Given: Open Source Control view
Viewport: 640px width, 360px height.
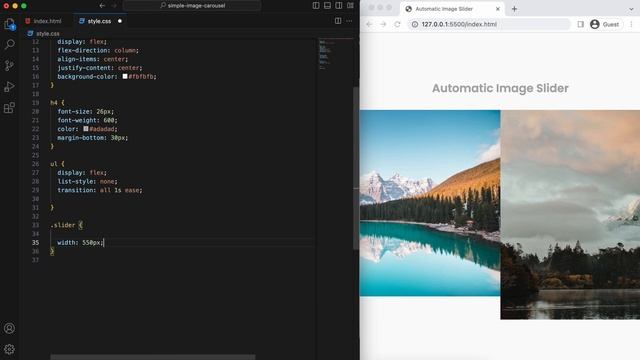Looking at the screenshot, I should coord(9,65).
